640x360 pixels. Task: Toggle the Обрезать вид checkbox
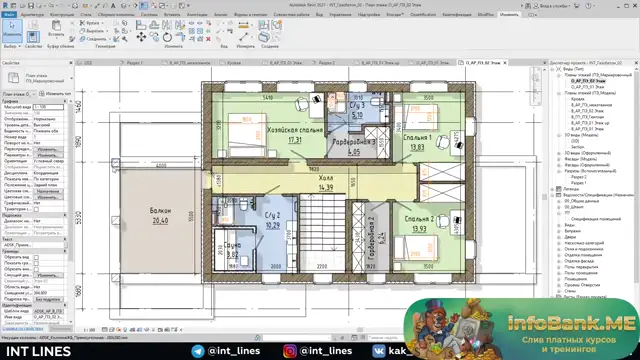[x=36, y=258]
